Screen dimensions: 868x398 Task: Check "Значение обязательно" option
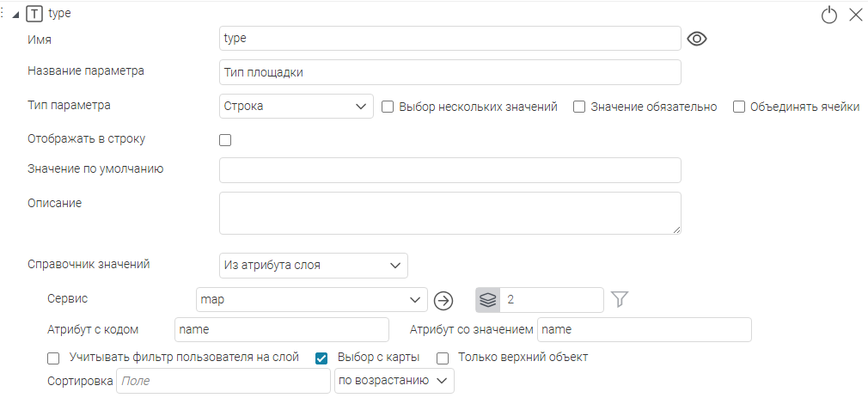(x=579, y=107)
